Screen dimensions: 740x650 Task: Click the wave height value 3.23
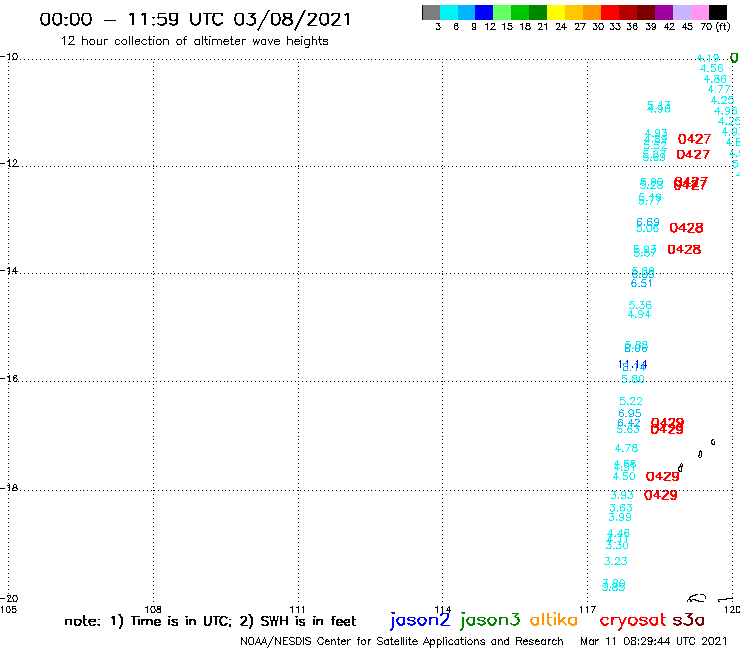coord(616,561)
